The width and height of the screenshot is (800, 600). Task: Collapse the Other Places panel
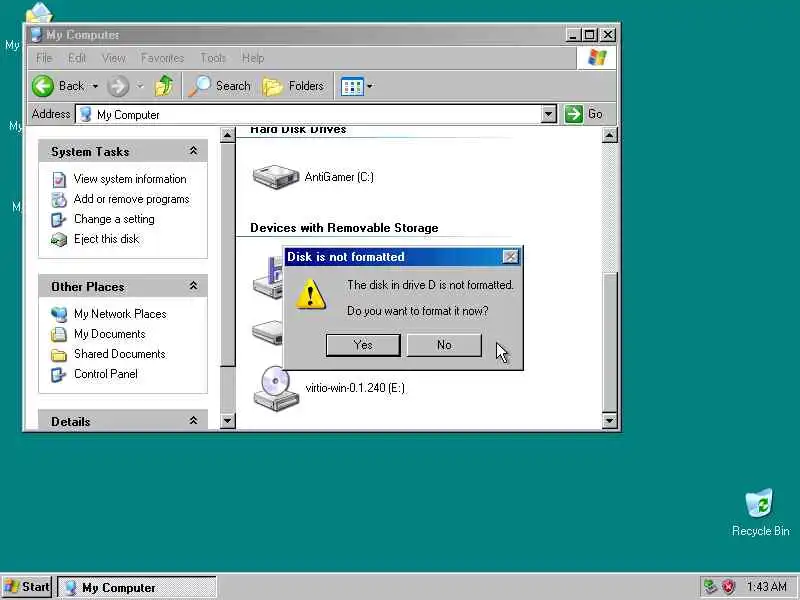193,286
